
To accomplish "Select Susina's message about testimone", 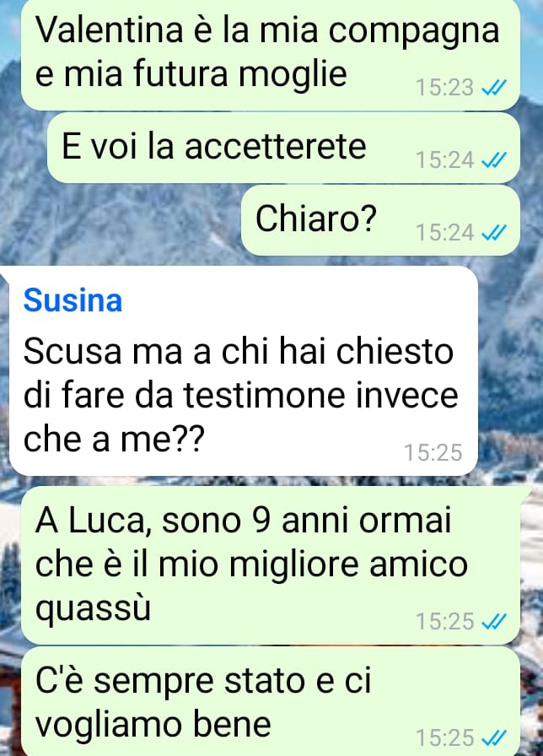I will click(244, 370).
